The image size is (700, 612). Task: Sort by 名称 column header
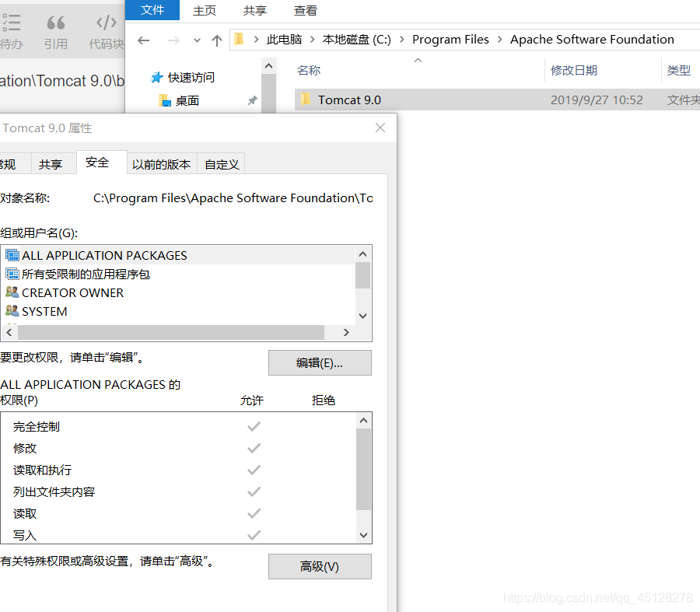coord(309,71)
